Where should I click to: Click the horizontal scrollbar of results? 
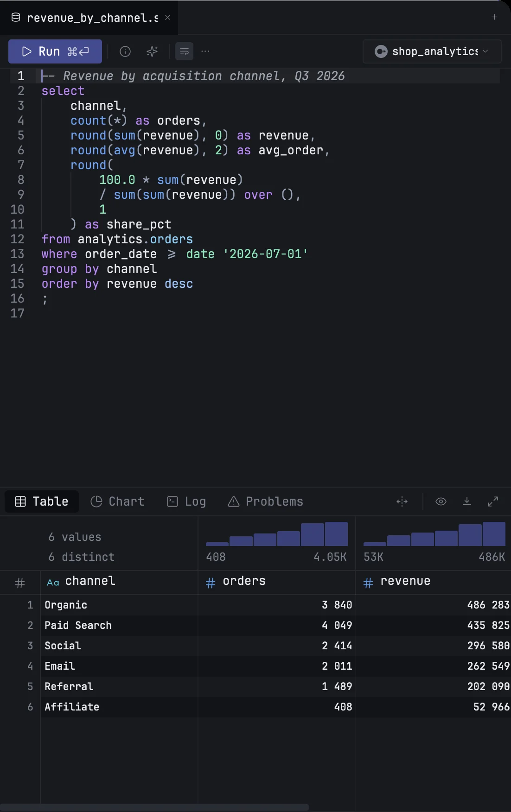click(x=154, y=807)
